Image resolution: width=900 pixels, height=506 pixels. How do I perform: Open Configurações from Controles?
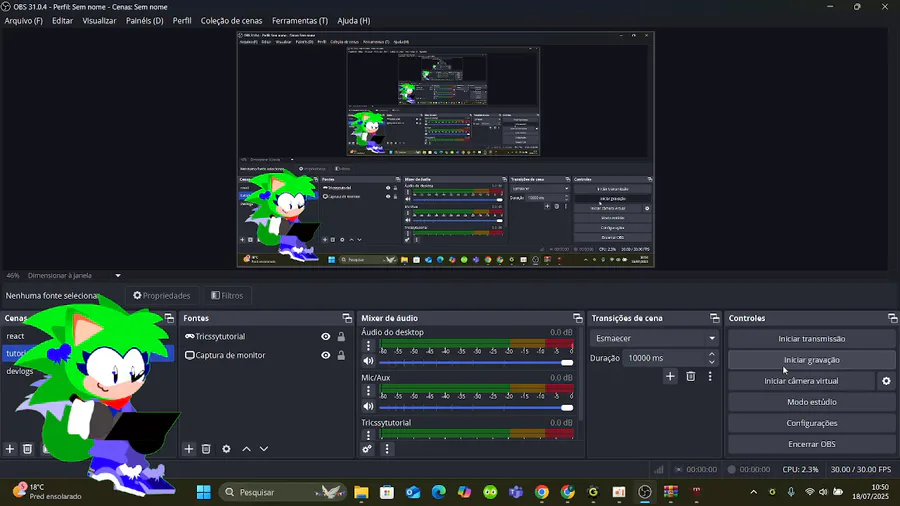point(812,423)
